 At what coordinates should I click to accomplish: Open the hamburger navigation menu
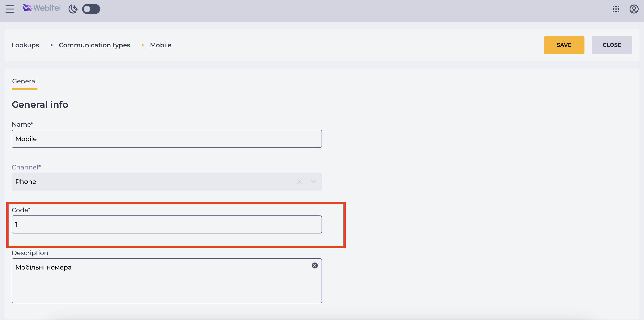(10, 9)
